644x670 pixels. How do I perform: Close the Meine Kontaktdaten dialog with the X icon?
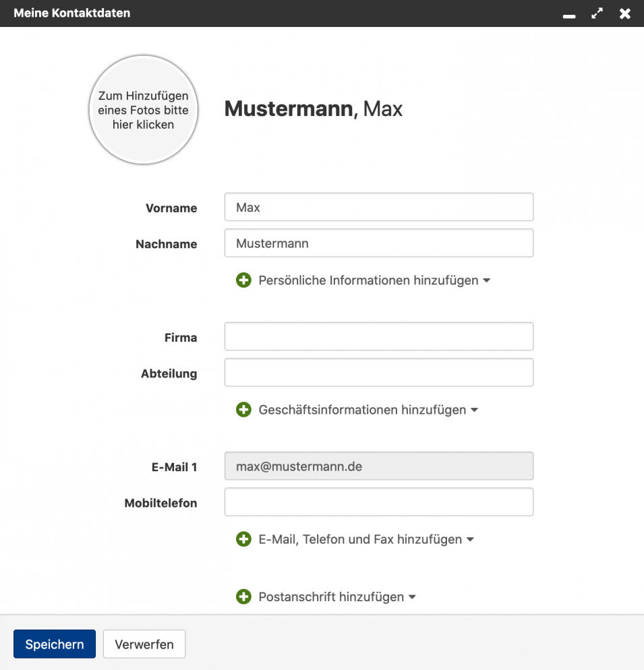tap(625, 13)
